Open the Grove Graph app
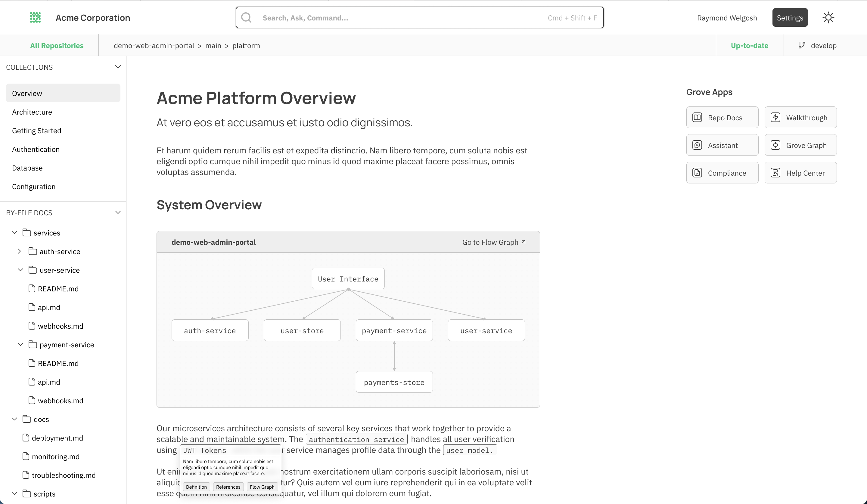This screenshot has width=867, height=504. pos(800,145)
